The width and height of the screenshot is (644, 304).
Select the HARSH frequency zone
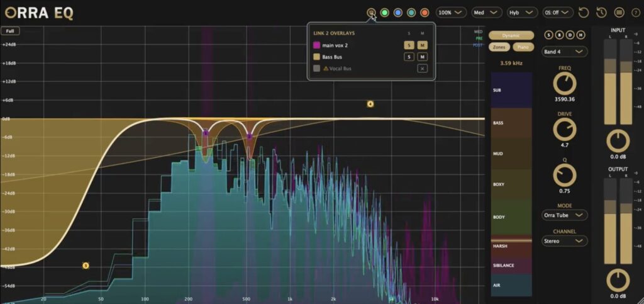click(511, 247)
